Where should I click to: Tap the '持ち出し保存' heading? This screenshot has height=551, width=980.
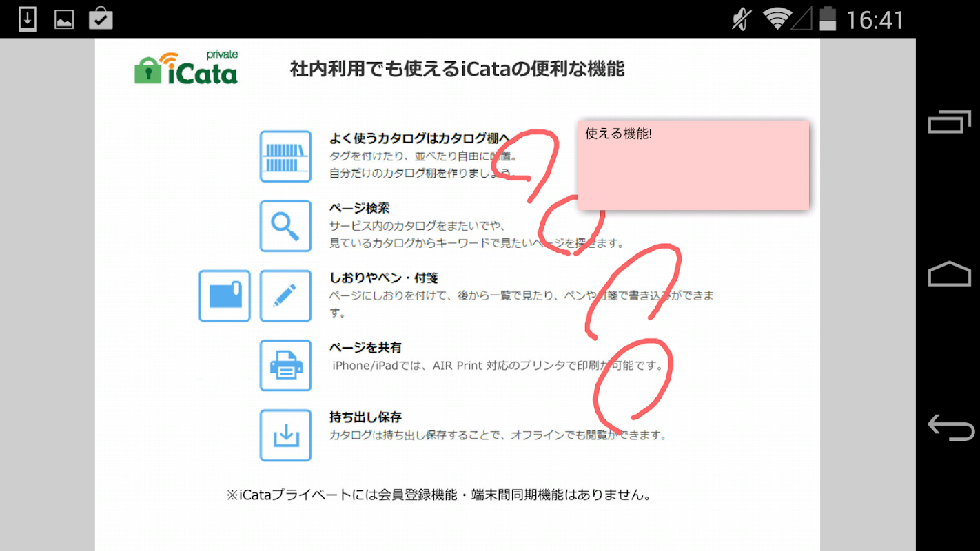point(365,417)
